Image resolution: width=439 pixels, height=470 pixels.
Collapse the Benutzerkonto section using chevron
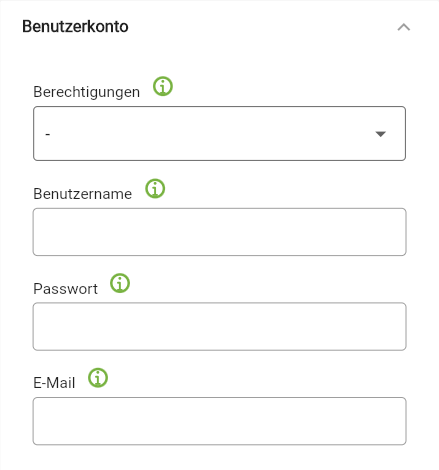404,27
